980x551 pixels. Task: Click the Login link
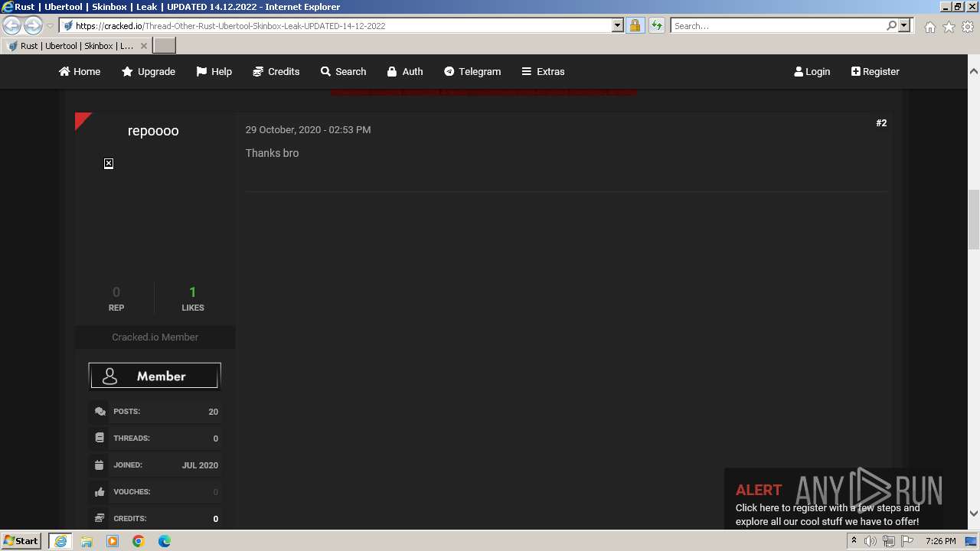[812, 71]
